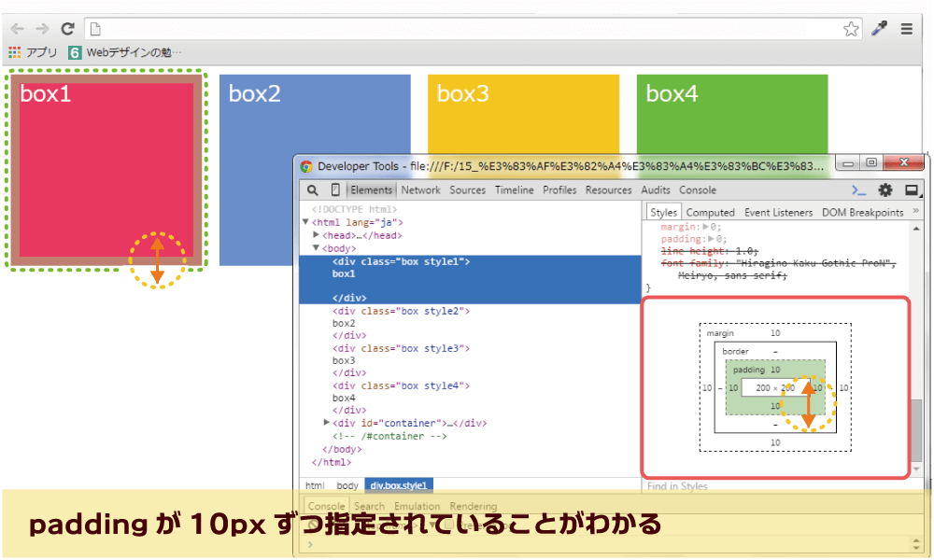Open the drawer Emulation tab
This screenshot has width=934, height=560.
click(x=417, y=506)
